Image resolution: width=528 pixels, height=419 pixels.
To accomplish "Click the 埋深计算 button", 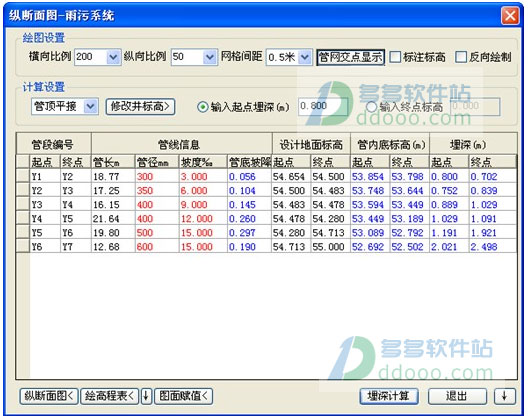I will [389, 396].
